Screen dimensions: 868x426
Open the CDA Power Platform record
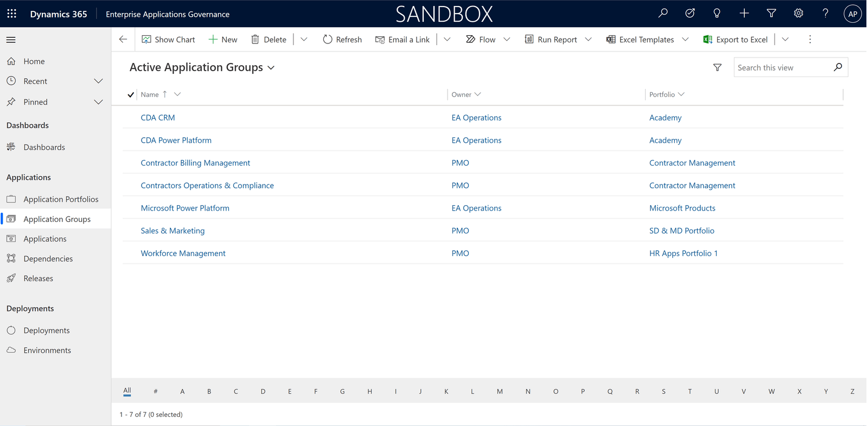[x=176, y=141]
